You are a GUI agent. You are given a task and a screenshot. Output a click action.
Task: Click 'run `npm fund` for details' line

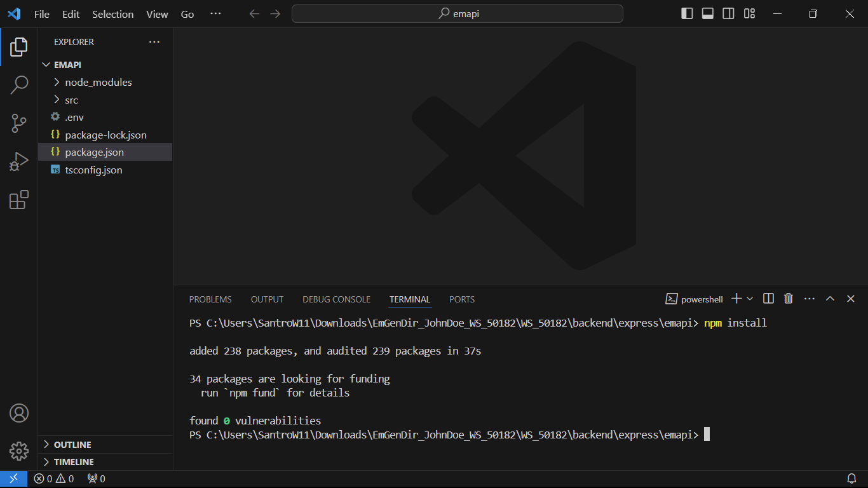275,393
